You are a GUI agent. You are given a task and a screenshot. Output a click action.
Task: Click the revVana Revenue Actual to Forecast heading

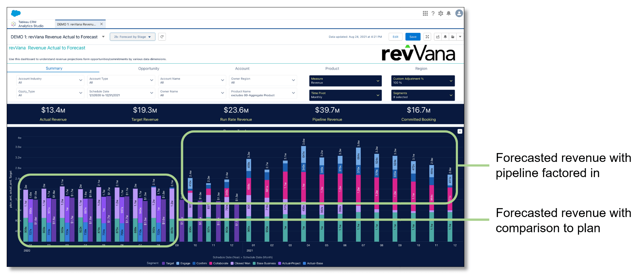click(47, 48)
